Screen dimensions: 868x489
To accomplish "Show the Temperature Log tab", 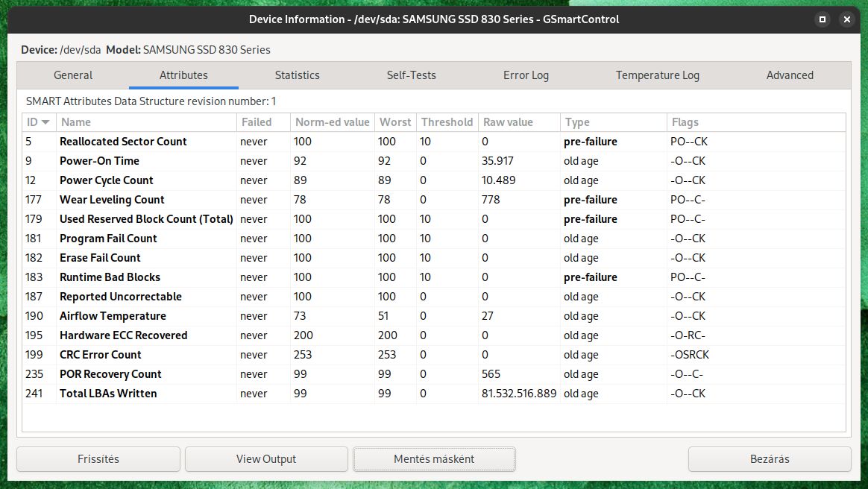I will click(658, 75).
